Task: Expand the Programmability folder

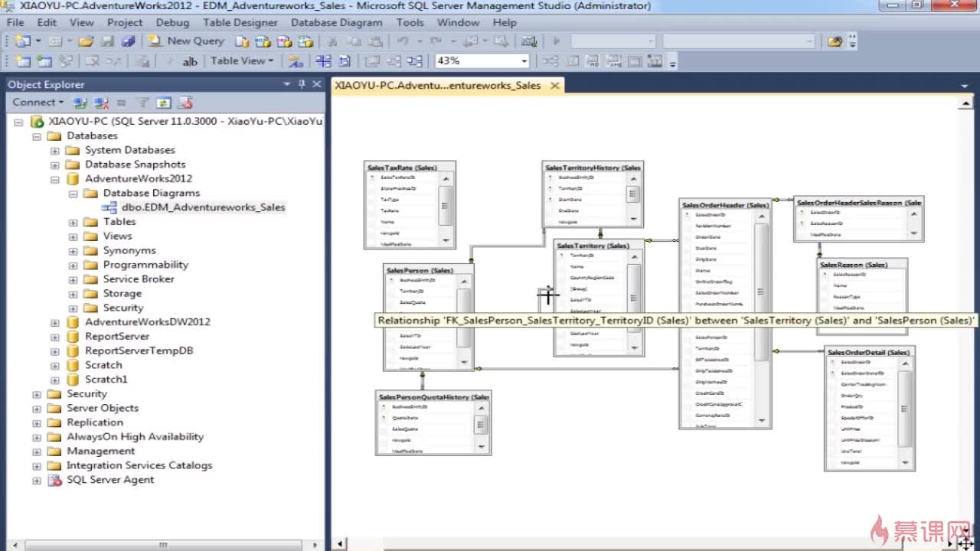Action: pos(73,266)
